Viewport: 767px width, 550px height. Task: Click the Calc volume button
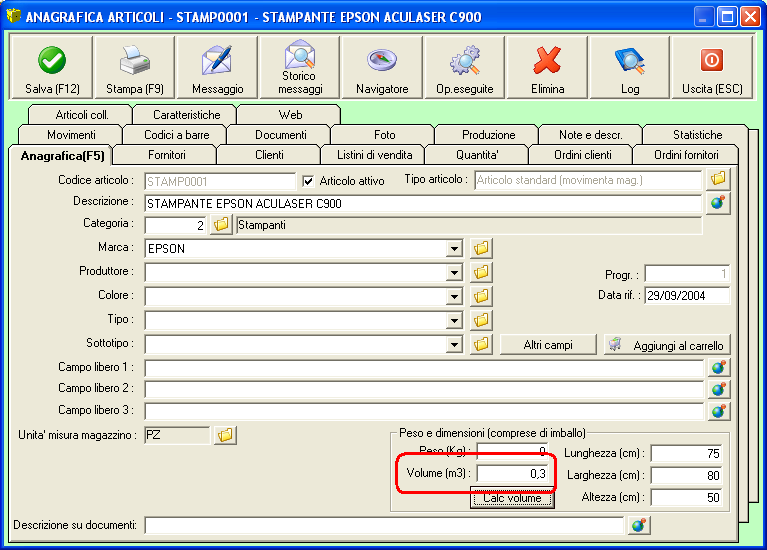512,498
